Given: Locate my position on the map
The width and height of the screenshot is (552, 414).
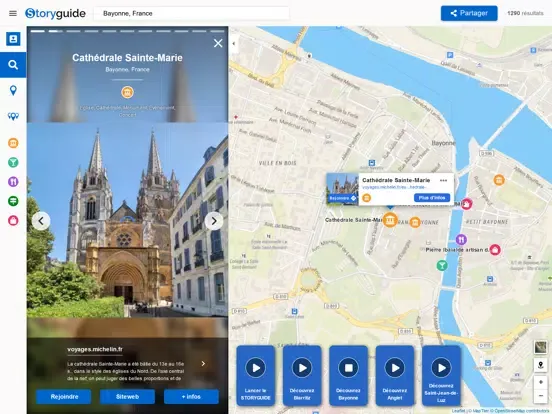Looking at the screenshot, I should click(x=540, y=365).
